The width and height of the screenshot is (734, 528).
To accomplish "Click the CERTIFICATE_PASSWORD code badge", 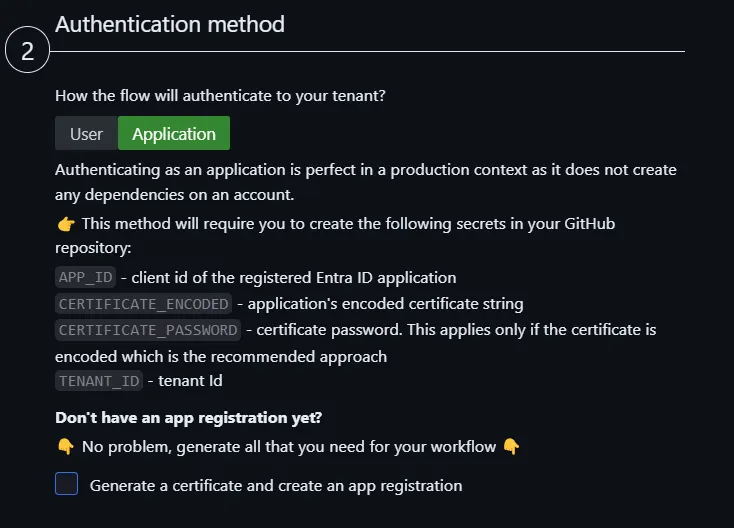I will coord(148,329).
